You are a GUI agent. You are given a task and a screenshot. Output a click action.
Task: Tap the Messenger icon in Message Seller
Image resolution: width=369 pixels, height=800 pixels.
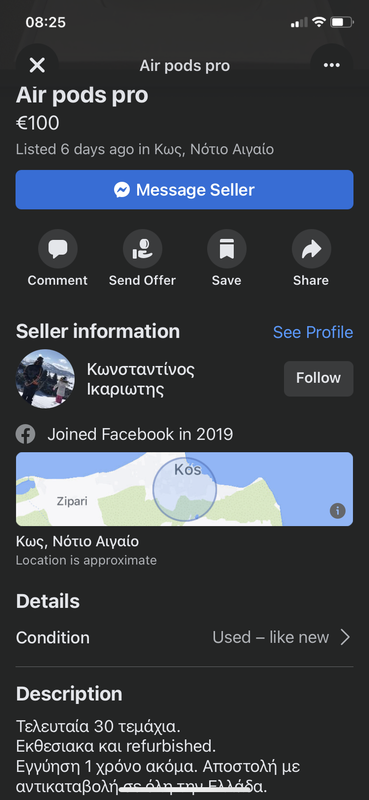point(122,190)
